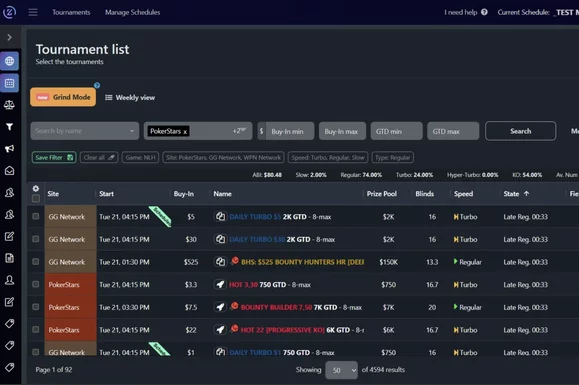The height and width of the screenshot is (385, 579).
Task: Click the cards icon in the BHS $525 row
Action: point(220,262)
